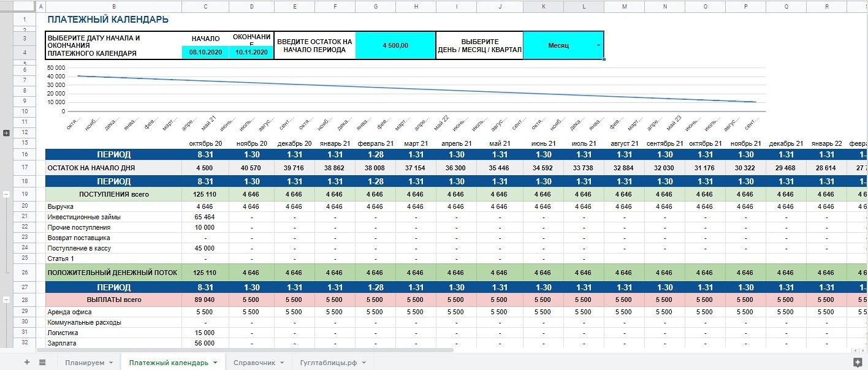868x370 pixels.
Task: Select the start date cell 08.10.2020
Action: coord(205,53)
